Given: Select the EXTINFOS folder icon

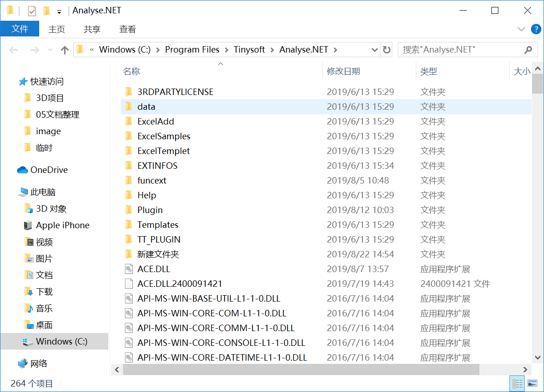Looking at the screenshot, I should [129, 165].
